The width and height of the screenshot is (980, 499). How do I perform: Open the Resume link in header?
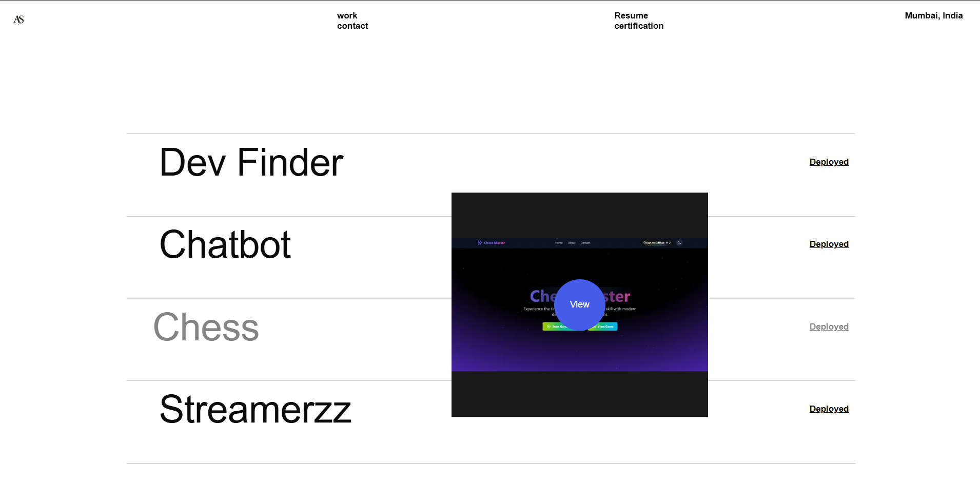tap(631, 15)
